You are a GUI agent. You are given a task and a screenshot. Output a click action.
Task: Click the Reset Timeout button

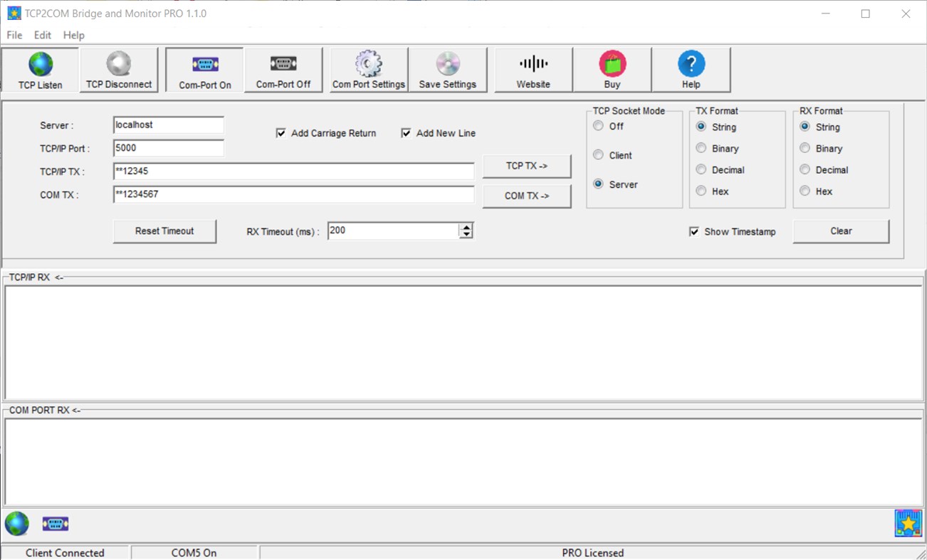pos(164,231)
